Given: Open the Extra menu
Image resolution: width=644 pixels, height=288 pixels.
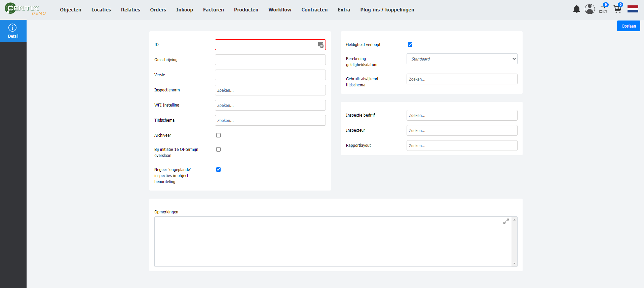Looking at the screenshot, I should [x=344, y=10].
